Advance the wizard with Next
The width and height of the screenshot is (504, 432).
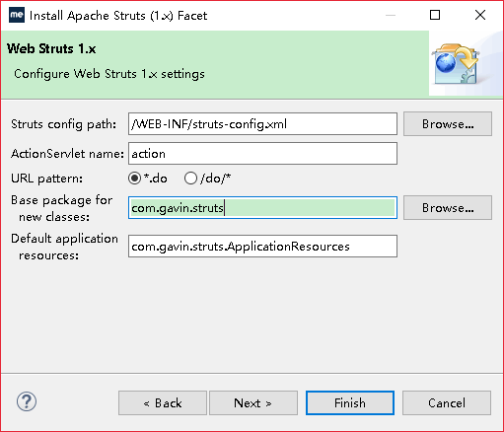click(x=253, y=402)
